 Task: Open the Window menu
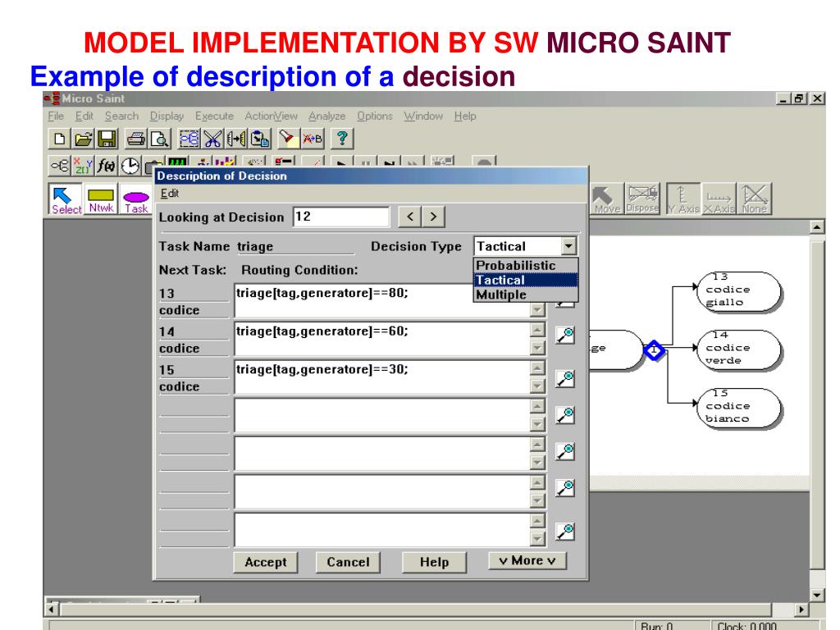tap(423, 116)
